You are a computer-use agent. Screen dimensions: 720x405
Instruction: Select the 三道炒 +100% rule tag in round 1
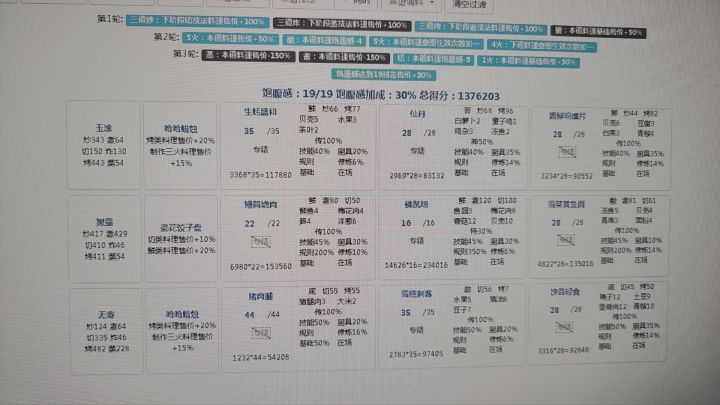coord(197,21)
